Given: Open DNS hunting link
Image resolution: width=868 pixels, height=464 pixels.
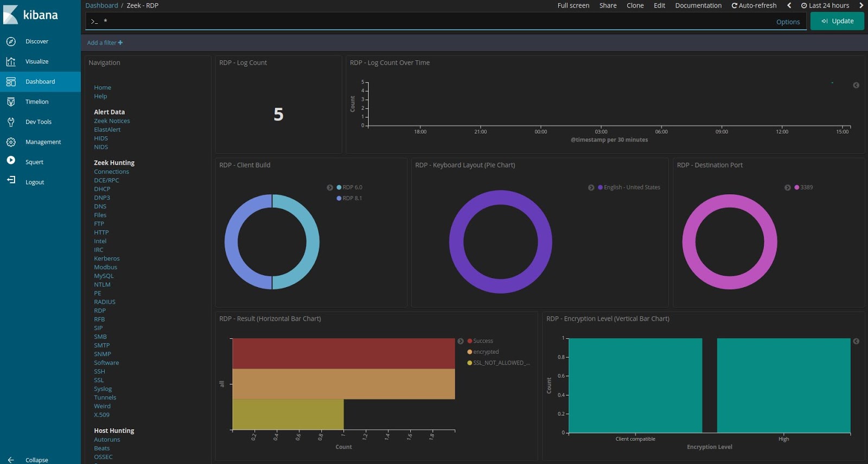Looking at the screenshot, I should pos(100,206).
